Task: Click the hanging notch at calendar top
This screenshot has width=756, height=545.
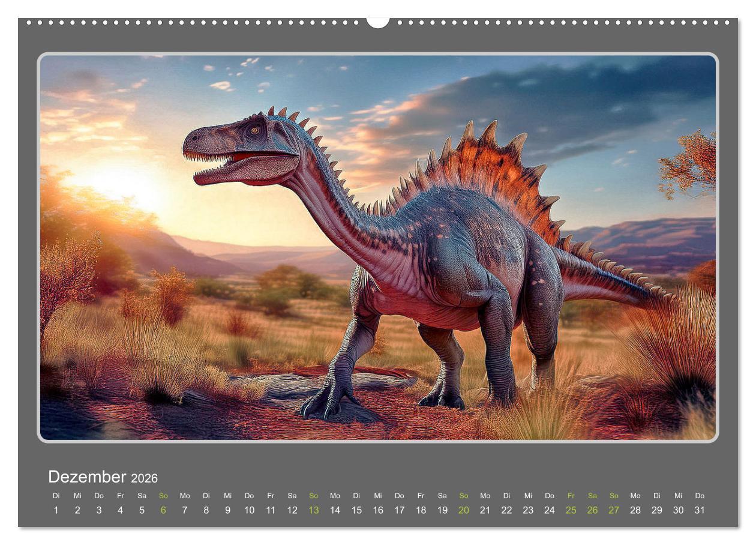Action: 378,22
